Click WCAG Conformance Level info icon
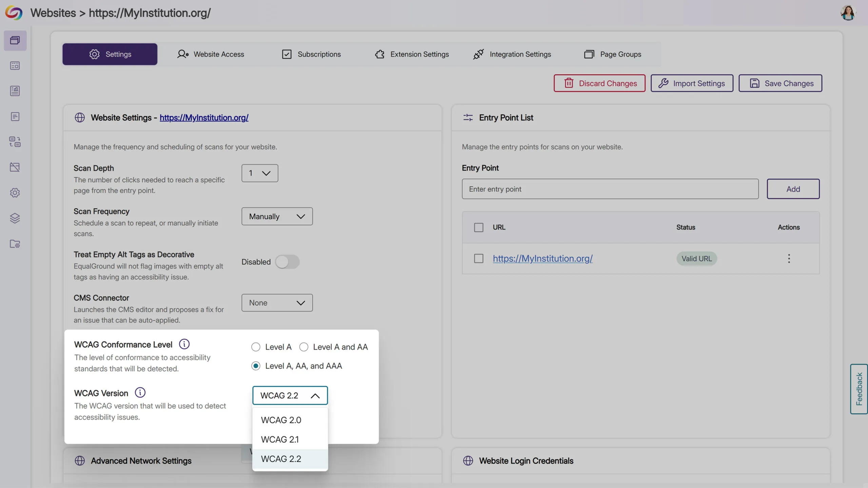This screenshot has height=488, width=868. (184, 344)
